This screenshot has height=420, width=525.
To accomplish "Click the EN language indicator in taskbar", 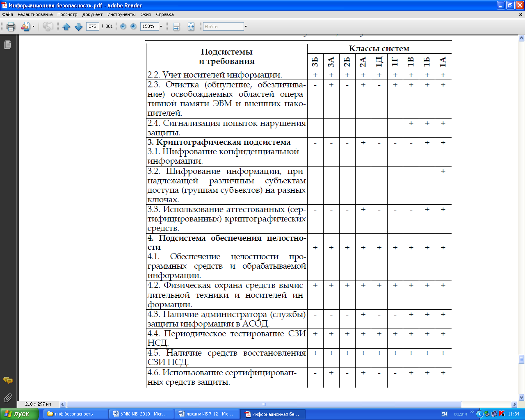I will pyautogui.click(x=444, y=414).
